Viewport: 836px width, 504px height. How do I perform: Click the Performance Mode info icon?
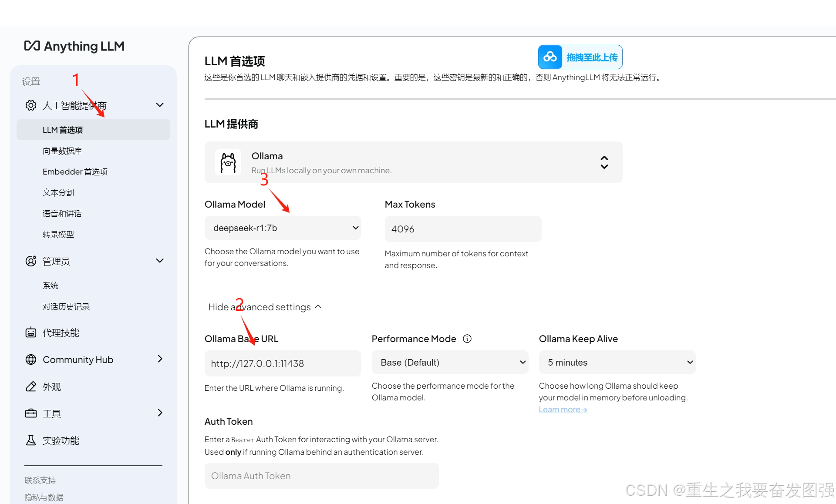pos(467,339)
